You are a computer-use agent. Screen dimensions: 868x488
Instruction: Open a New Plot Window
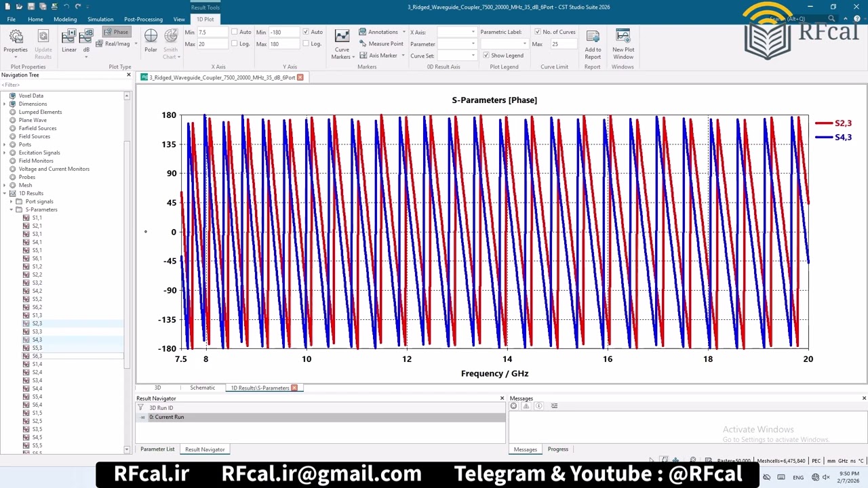[623, 44]
